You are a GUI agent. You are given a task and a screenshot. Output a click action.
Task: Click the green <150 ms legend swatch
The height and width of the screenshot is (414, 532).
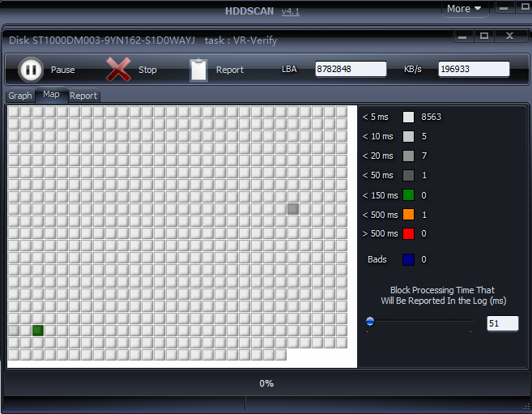(408, 195)
